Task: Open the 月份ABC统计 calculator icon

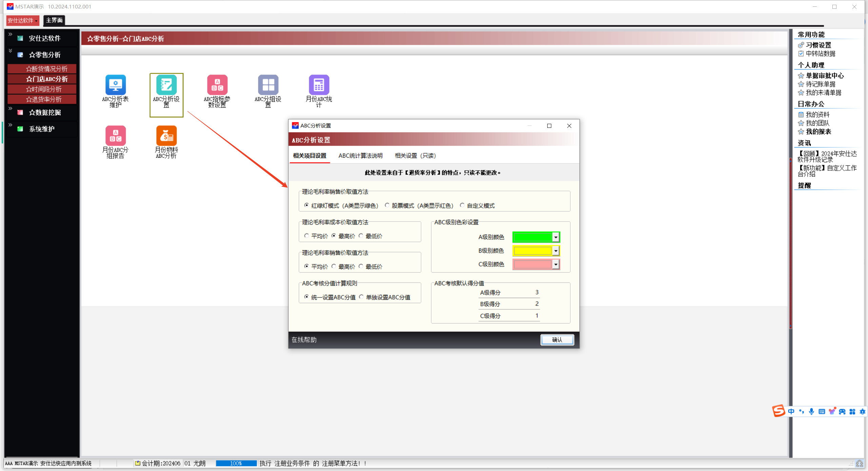Action: (319, 85)
